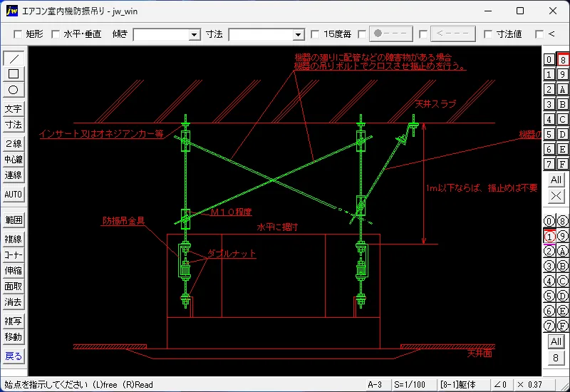This screenshot has width=570, height=392.
Task: Choose the 伸縮 extend/trim tool
Action: click(x=14, y=271)
